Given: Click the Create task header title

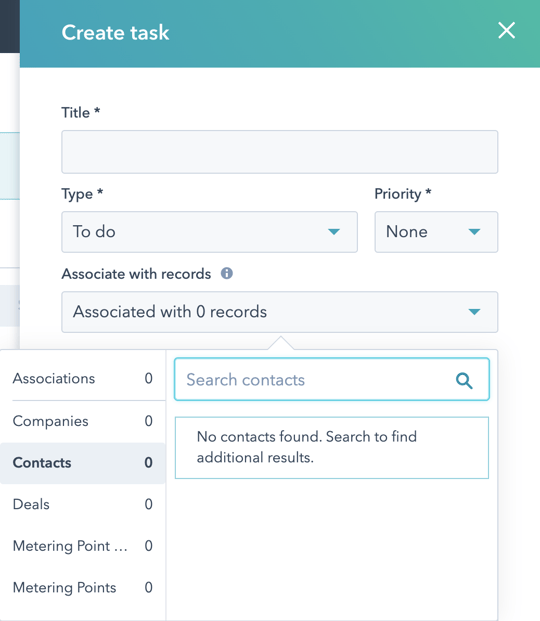Looking at the screenshot, I should click(x=115, y=32).
